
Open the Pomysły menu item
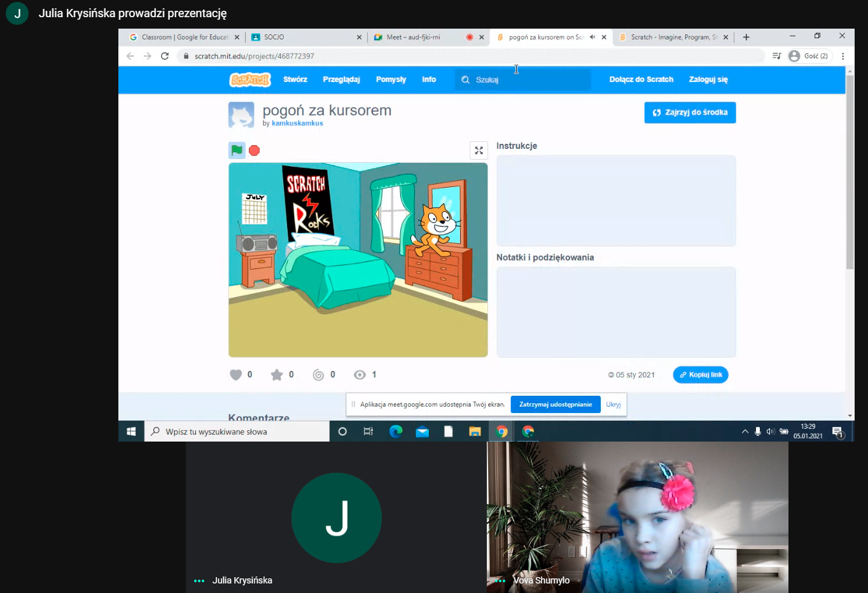[391, 80]
